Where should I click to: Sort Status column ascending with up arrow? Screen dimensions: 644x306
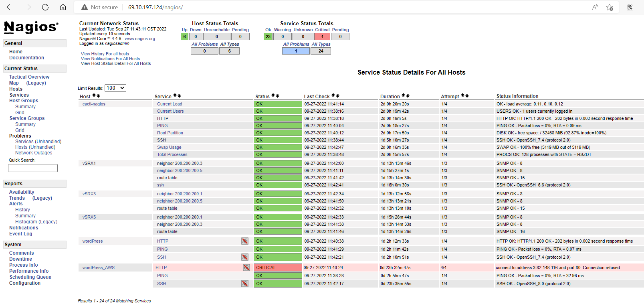(x=273, y=96)
